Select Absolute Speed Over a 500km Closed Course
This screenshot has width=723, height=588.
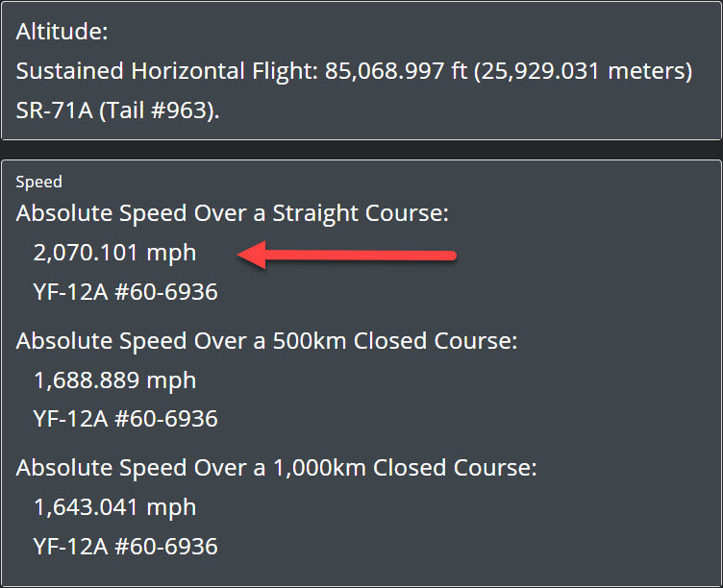coord(267,341)
